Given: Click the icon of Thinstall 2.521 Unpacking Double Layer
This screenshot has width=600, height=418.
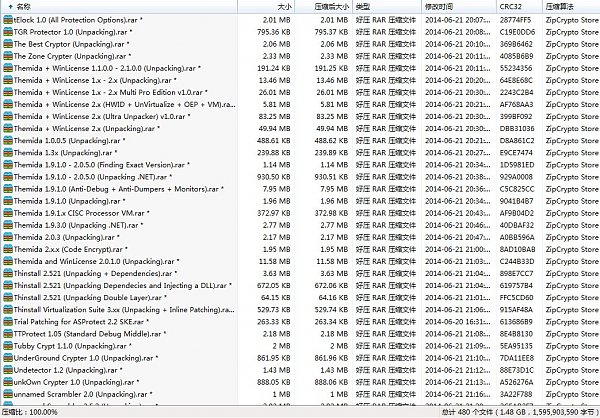Looking at the screenshot, I should pos(8,297).
